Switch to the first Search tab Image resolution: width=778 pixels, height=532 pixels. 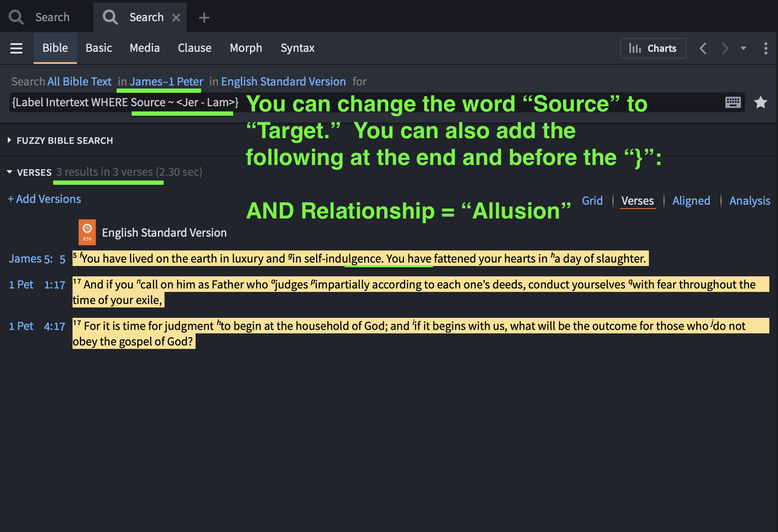pyautogui.click(x=46, y=17)
